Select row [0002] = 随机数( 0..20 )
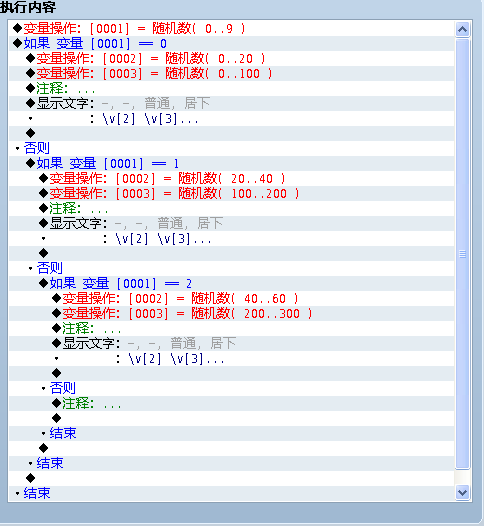Viewport: 484px width, 526px height. pos(231,59)
